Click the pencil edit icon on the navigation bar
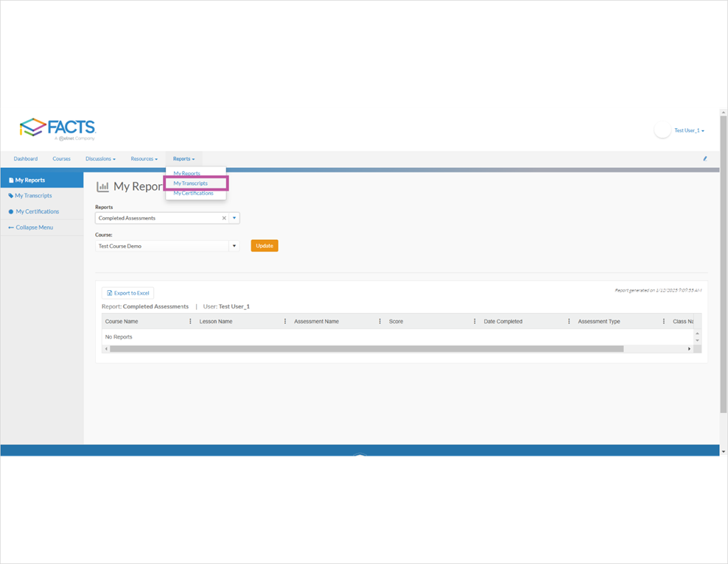Screen dimensions: 728x564 [x=704, y=158]
